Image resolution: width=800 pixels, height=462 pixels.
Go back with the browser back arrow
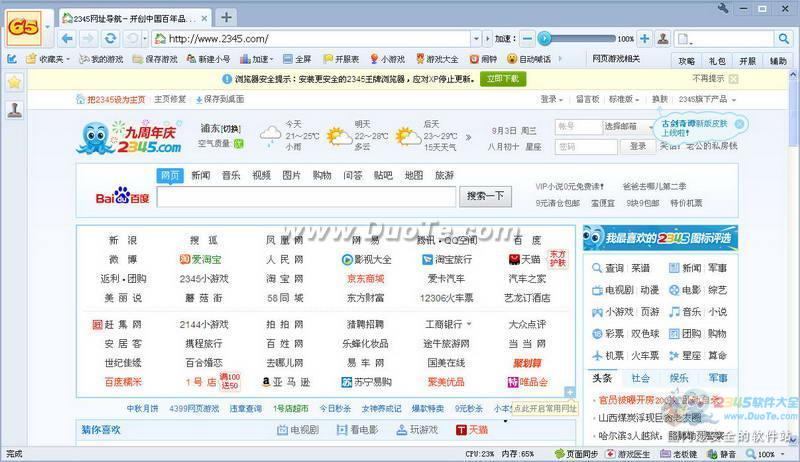coord(67,39)
